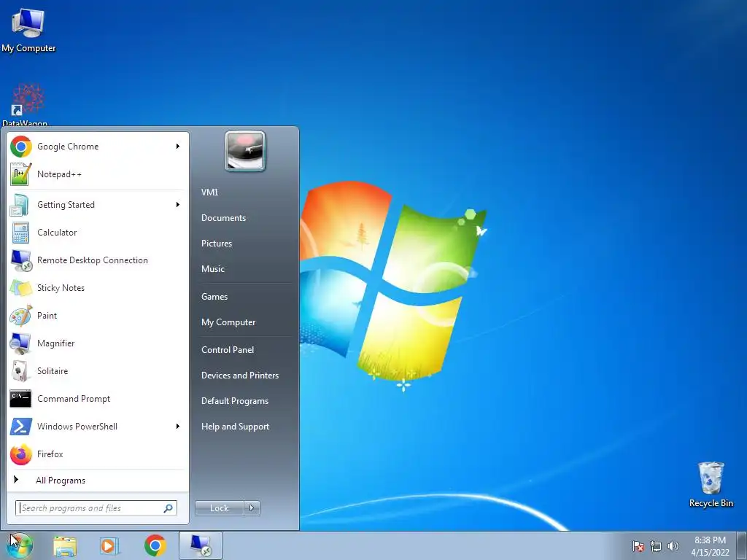Open the Paint program
Screen dimensions: 747x560
pos(98,315)
